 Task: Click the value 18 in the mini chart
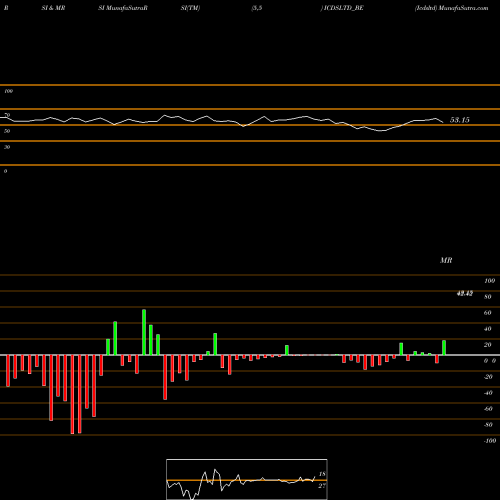tap(322, 474)
